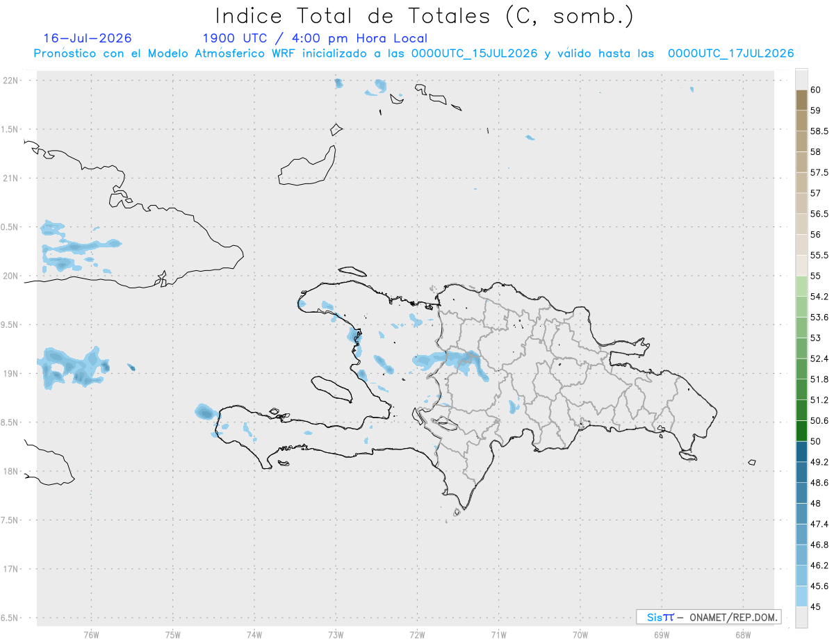This screenshot has height=644, width=834.
Task: Click the colorbar value 57.5
Action: [819, 172]
